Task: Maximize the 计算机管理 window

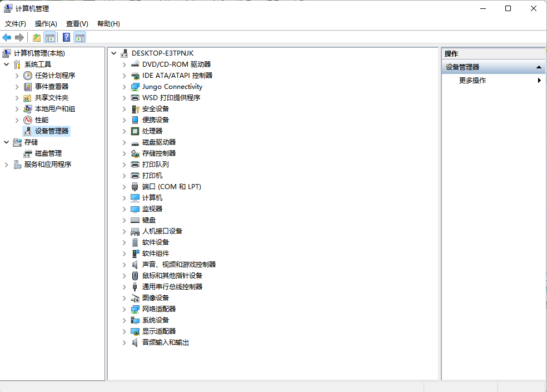Action: click(508, 8)
